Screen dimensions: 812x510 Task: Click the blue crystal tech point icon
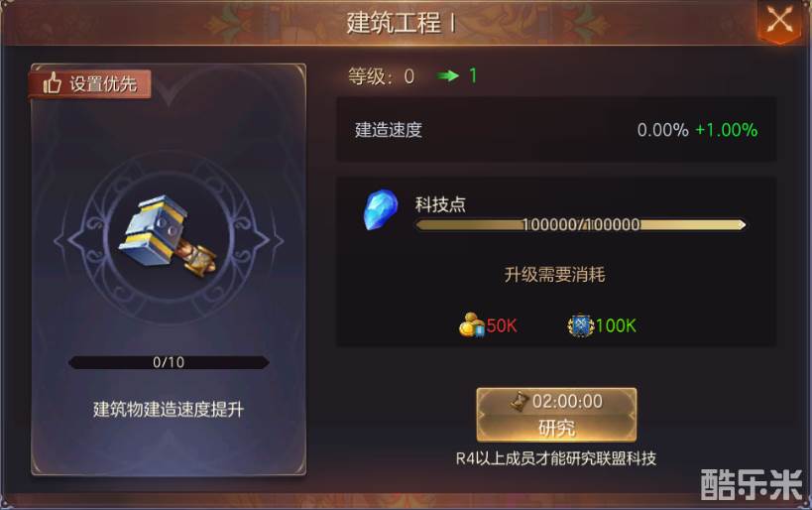point(381,209)
